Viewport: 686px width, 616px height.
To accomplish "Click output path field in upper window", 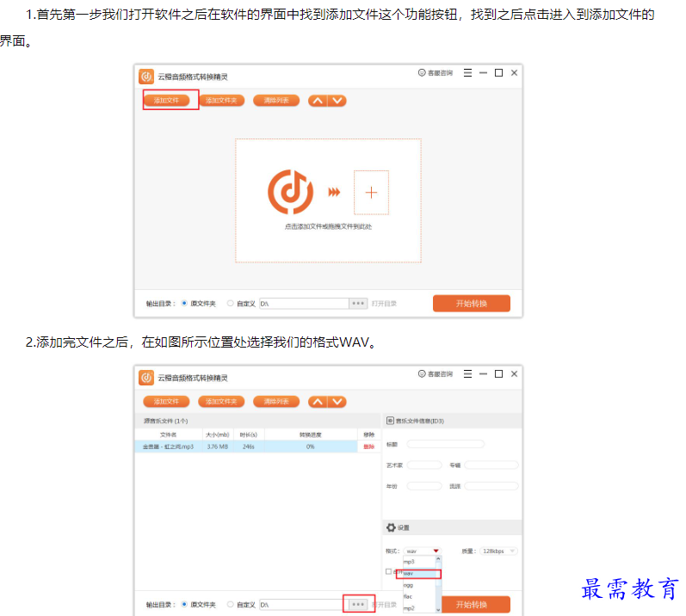I will tap(304, 304).
